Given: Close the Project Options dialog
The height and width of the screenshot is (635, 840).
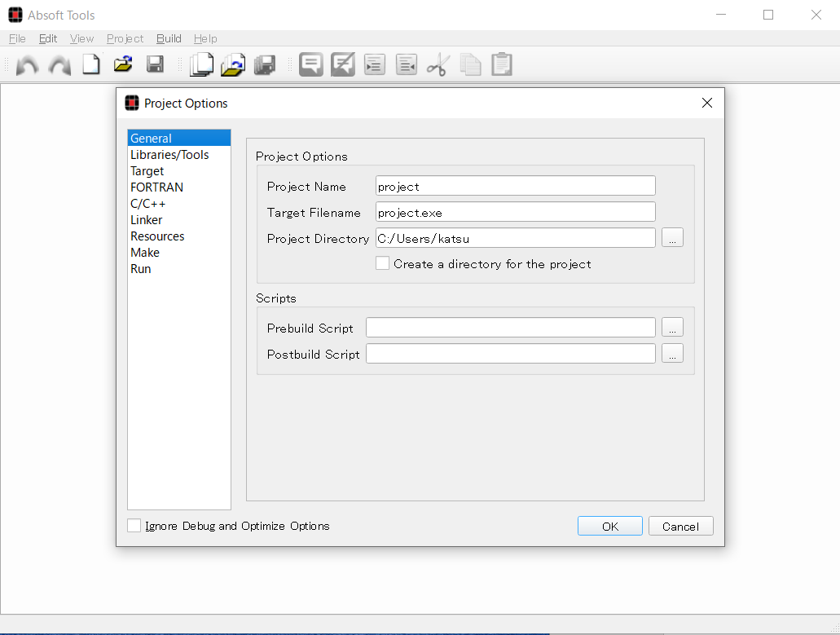Looking at the screenshot, I should [706, 103].
